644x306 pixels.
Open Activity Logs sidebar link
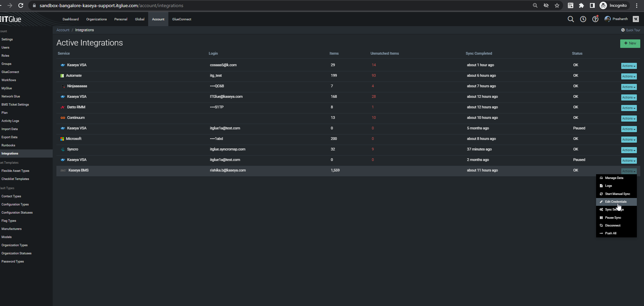pyautogui.click(x=10, y=121)
